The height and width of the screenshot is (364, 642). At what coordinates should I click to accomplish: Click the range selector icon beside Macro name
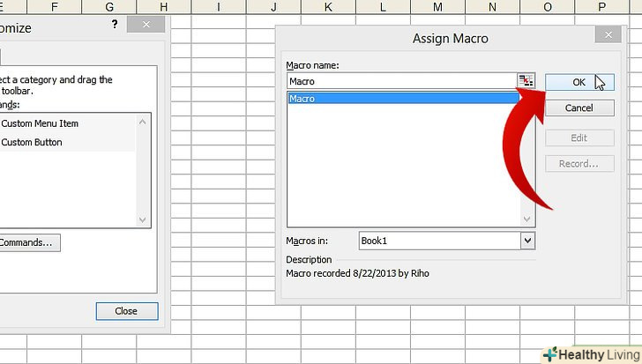tap(526, 80)
